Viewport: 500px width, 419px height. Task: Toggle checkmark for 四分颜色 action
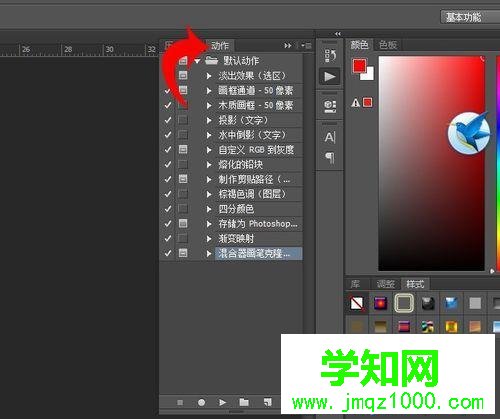pyautogui.click(x=168, y=209)
